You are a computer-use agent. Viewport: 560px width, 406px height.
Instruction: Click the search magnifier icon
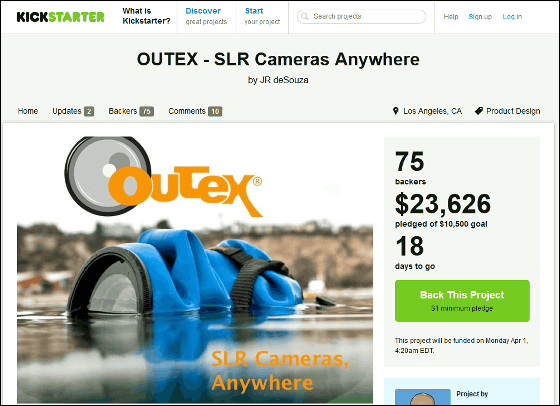click(305, 16)
